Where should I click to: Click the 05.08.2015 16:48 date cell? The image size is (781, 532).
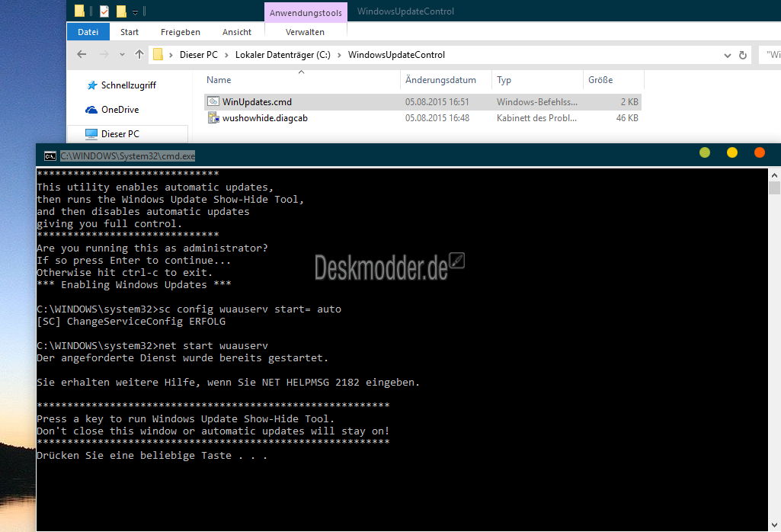coord(437,118)
